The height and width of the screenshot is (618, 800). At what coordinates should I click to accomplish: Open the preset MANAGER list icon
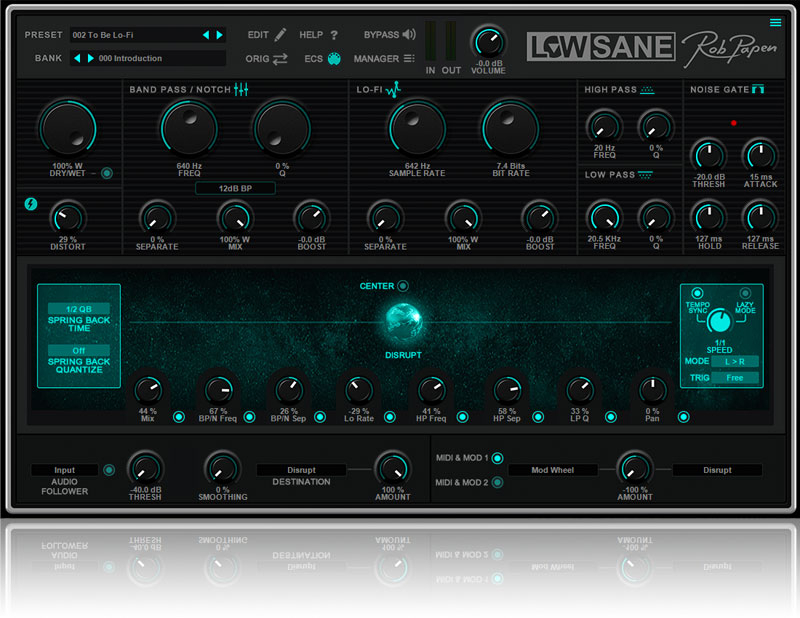pos(409,59)
